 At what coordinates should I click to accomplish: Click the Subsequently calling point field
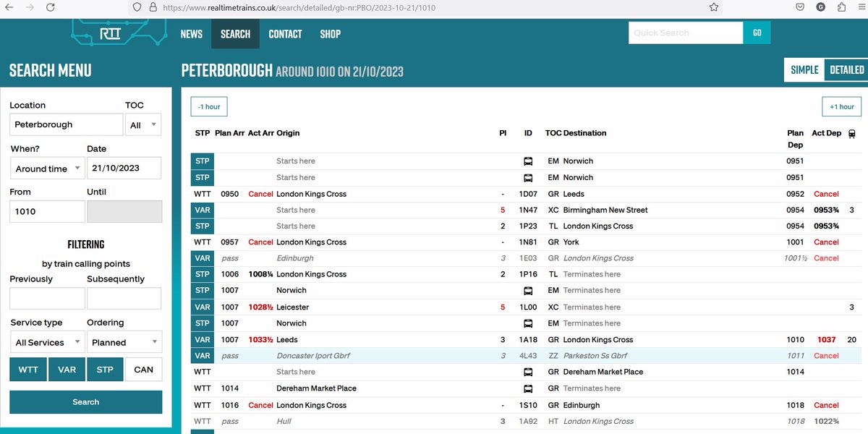click(x=124, y=299)
